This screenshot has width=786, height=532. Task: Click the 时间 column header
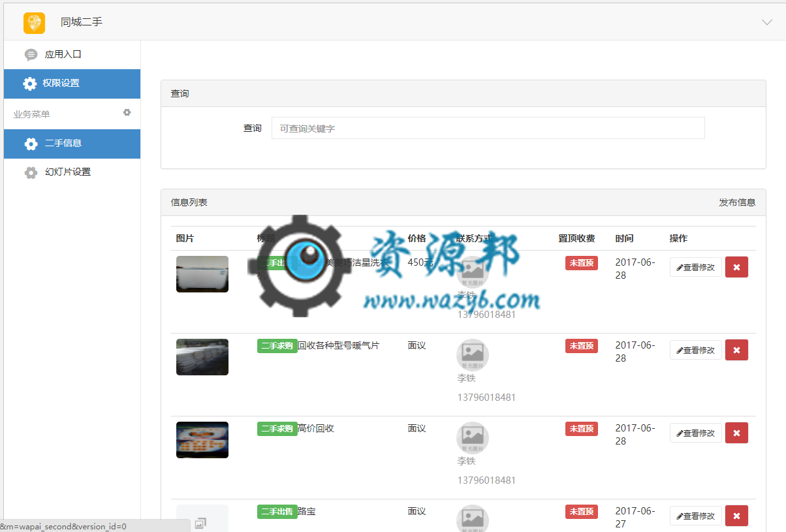point(624,239)
